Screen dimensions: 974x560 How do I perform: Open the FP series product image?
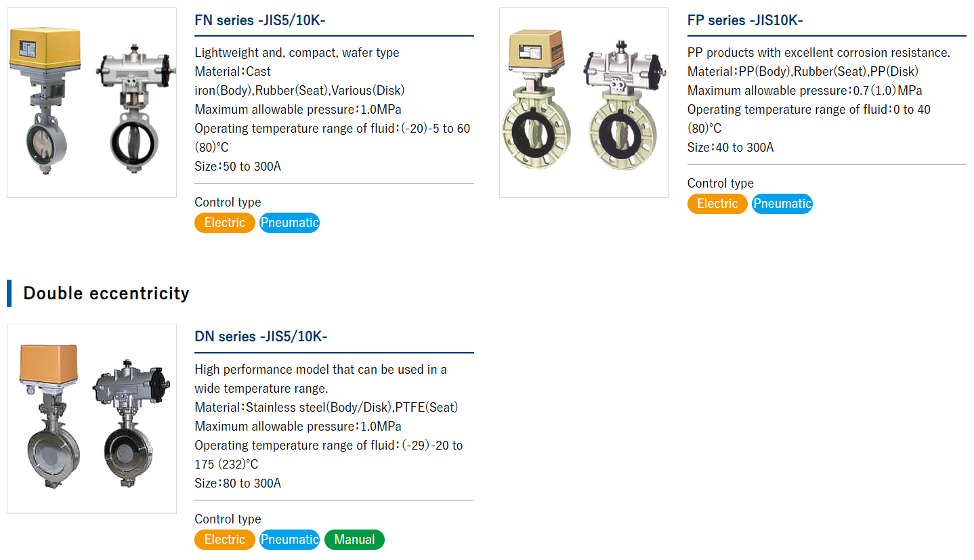point(584,102)
